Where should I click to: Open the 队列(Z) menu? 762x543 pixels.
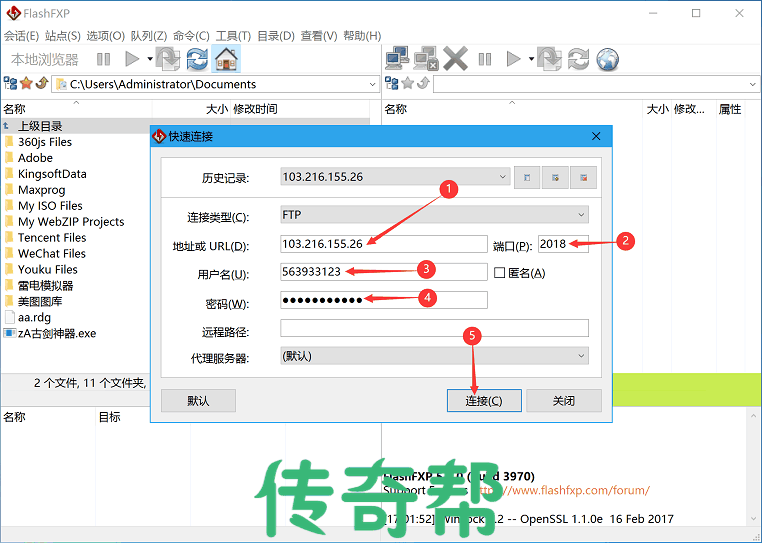coord(149,36)
